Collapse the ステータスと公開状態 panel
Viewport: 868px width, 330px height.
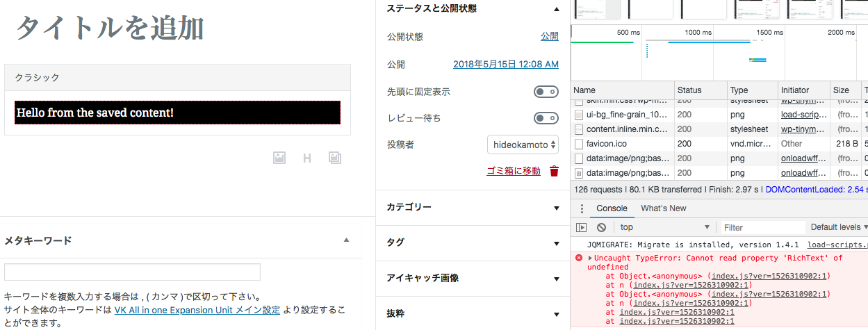pyautogui.click(x=556, y=9)
